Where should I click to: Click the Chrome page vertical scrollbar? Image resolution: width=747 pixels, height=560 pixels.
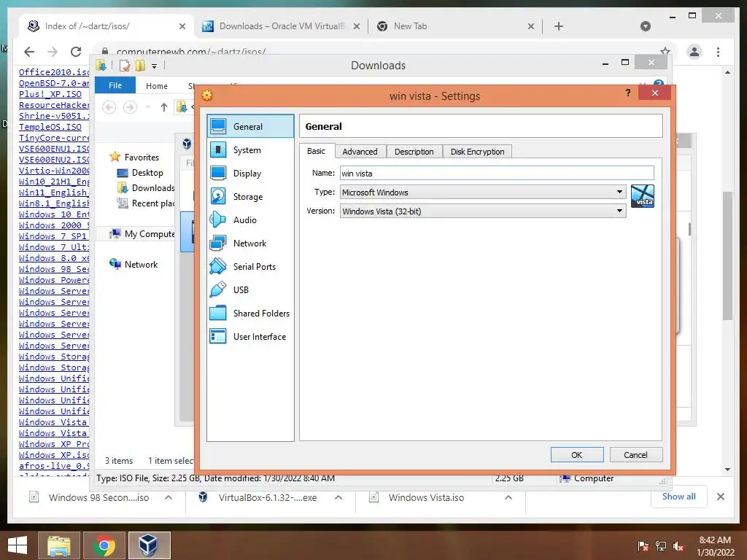pos(727,255)
